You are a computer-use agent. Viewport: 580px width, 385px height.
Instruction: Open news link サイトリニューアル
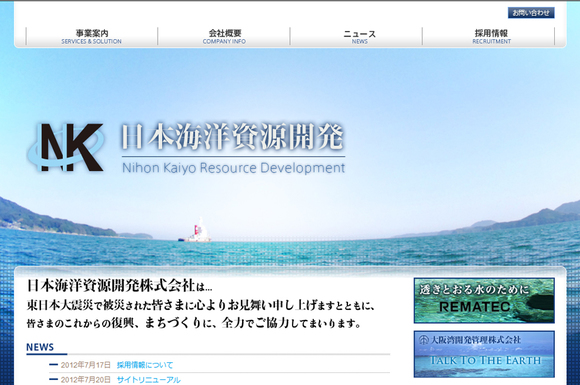point(149,380)
